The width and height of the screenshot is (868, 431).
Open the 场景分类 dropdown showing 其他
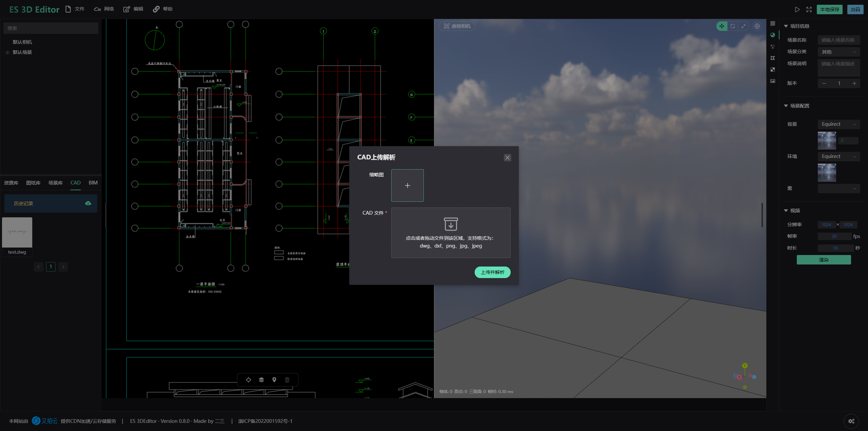tap(839, 52)
